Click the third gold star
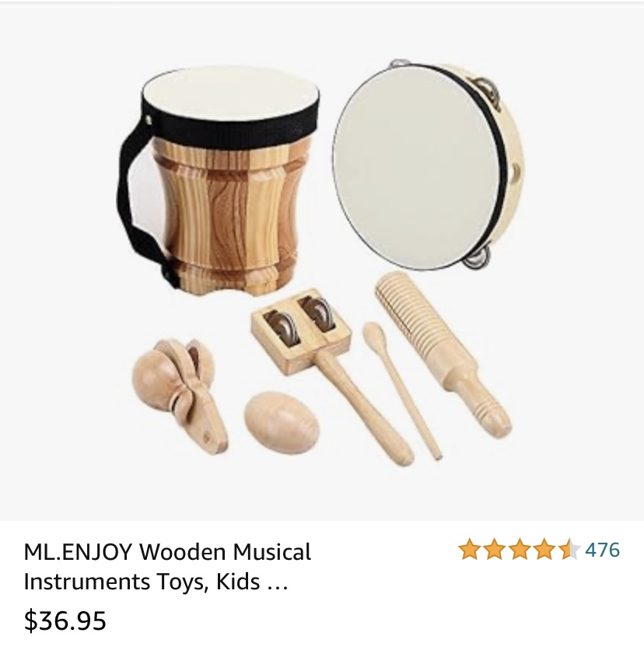This screenshot has width=644, height=650. 519,550
